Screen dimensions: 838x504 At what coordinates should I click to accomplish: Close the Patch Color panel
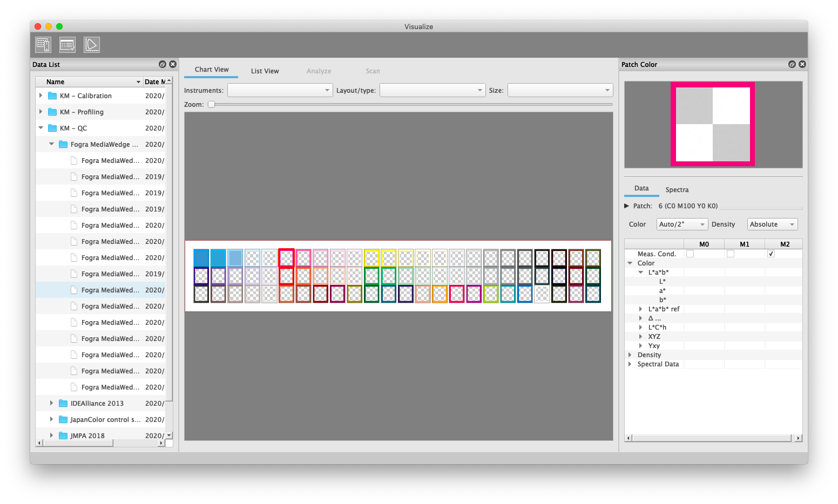802,64
